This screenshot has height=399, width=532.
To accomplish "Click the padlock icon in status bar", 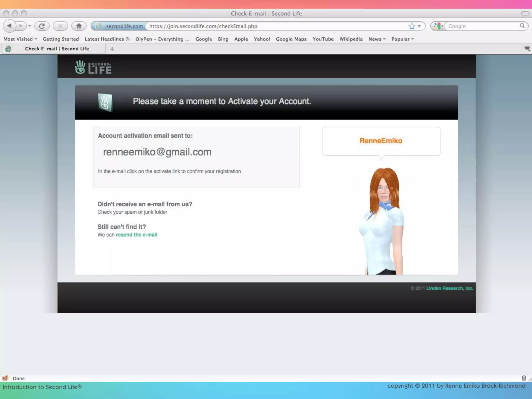I will pos(524,378).
